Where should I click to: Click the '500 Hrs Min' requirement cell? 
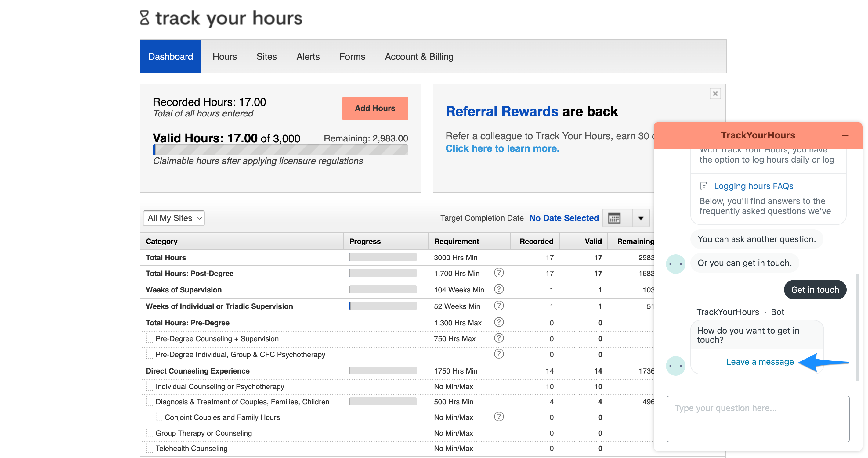[x=454, y=402]
